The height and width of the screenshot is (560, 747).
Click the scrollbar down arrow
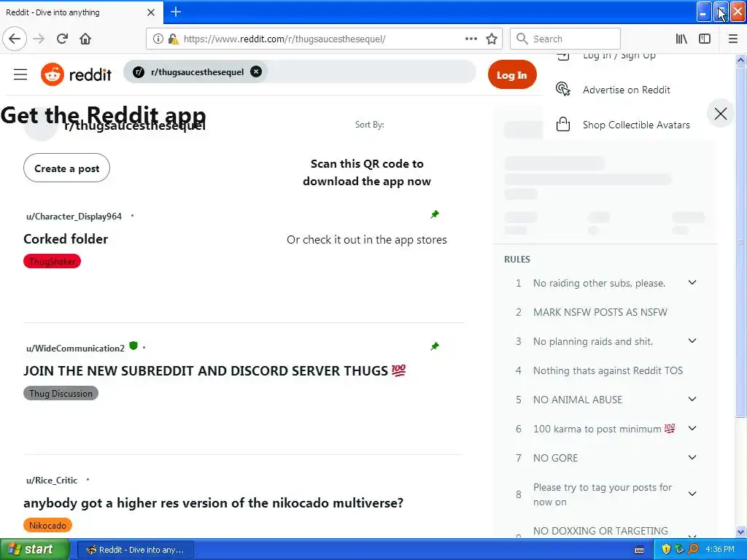coord(741,532)
